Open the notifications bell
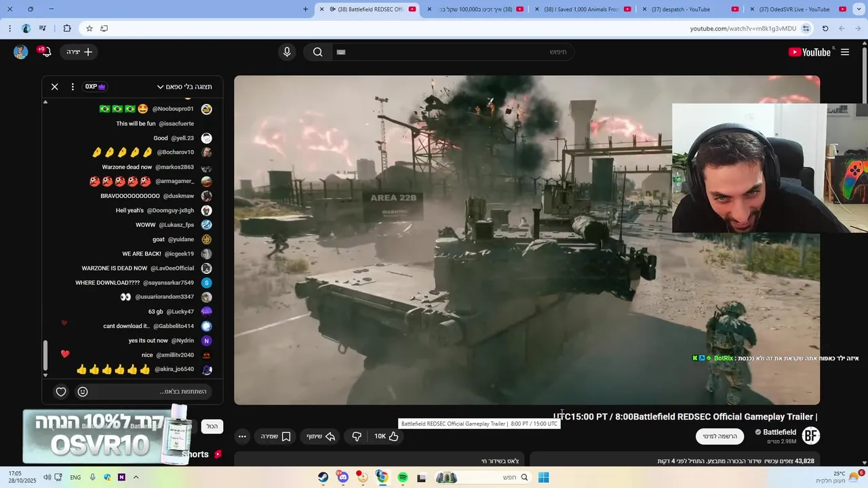The height and width of the screenshot is (488, 868). point(45,52)
